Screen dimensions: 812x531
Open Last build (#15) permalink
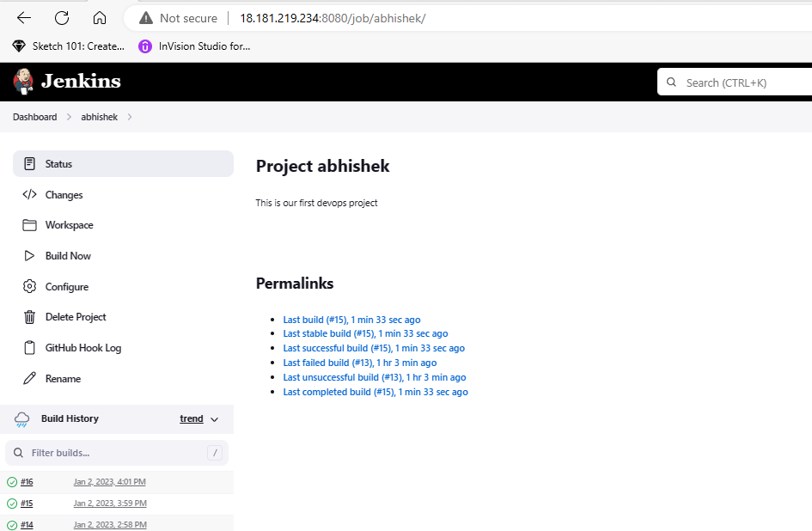(x=351, y=320)
